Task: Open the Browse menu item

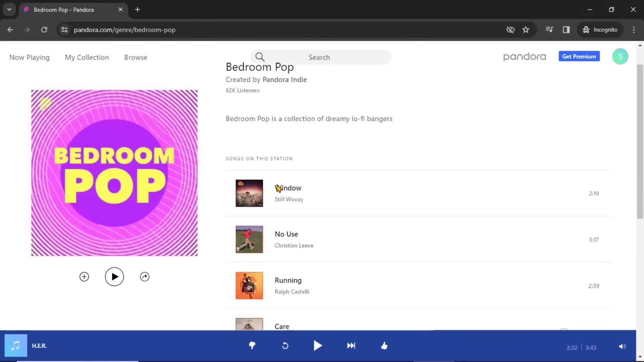Action: [x=136, y=57]
